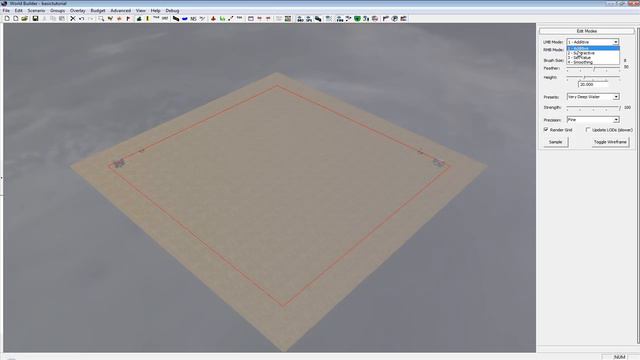The height and width of the screenshot is (360, 640).
Task: Open the Edit menu
Action: (x=19, y=11)
